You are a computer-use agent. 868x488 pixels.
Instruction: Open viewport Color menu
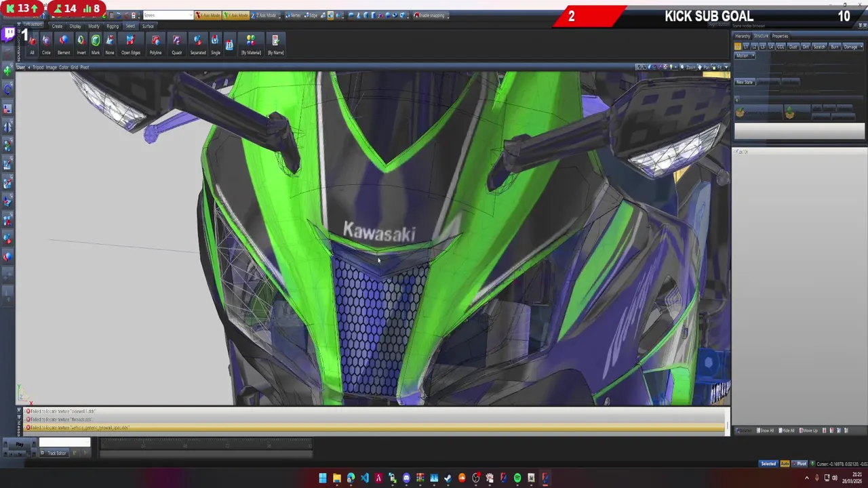(x=64, y=67)
